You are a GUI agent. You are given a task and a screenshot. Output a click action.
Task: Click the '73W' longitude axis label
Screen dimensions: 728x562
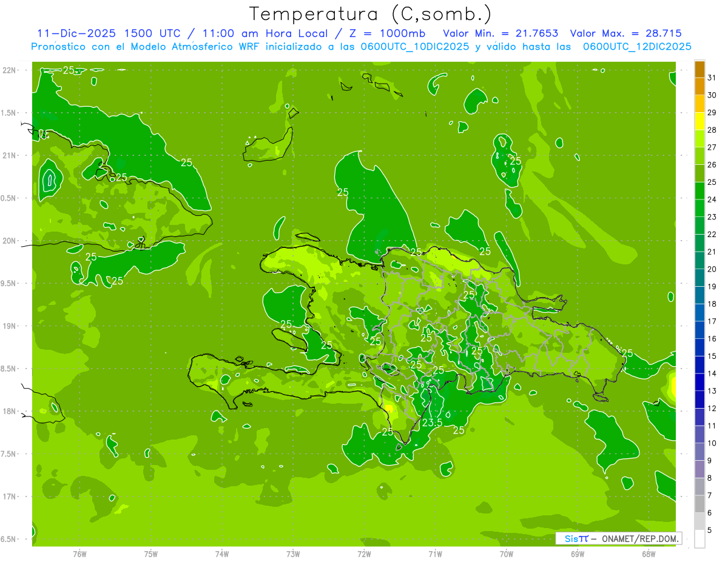[293, 554]
